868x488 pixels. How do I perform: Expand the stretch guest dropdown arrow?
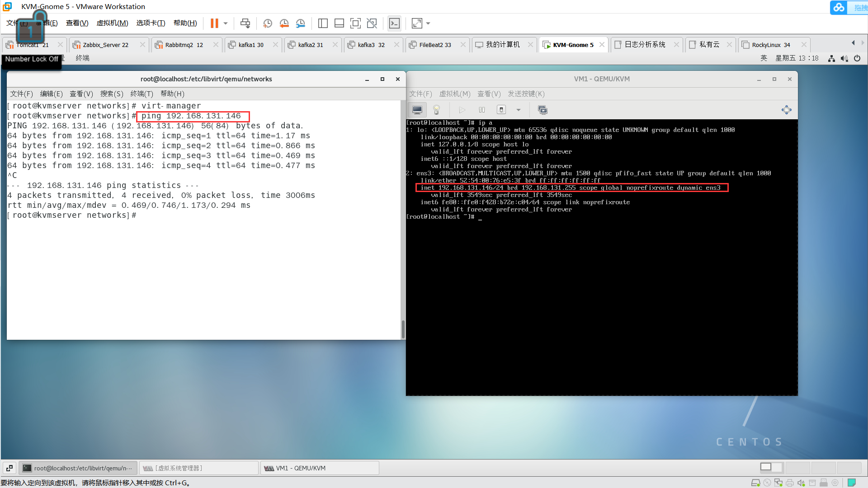(428, 23)
